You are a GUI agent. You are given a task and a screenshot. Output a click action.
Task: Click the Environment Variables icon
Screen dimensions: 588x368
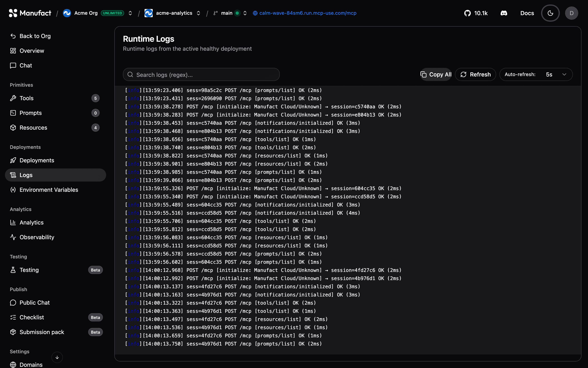point(13,190)
